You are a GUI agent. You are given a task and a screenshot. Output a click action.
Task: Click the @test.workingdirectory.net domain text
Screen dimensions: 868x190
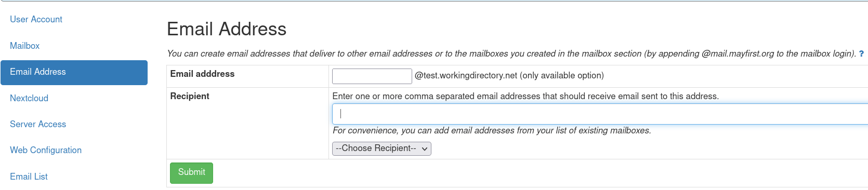tap(466, 75)
